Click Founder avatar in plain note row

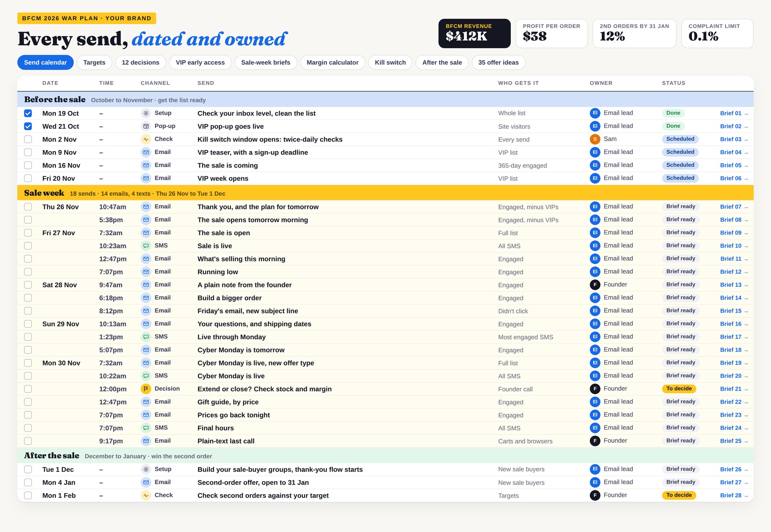[x=595, y=285]
